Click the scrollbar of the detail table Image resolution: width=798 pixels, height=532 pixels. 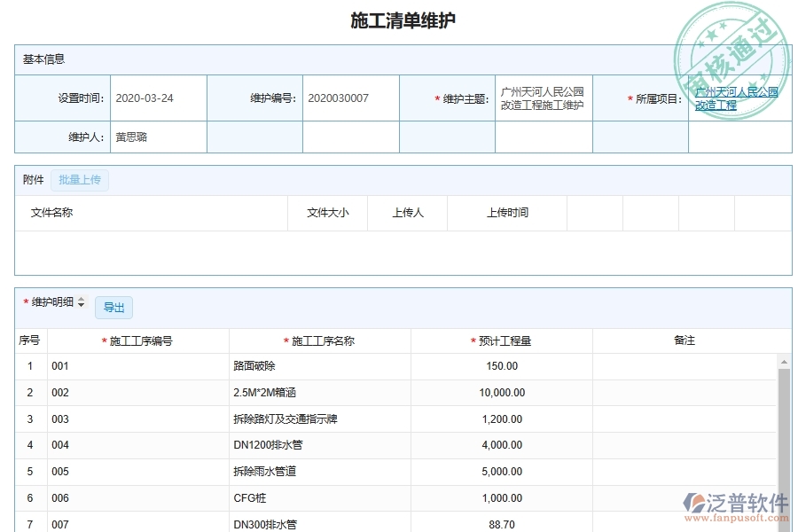pos(781,426)
